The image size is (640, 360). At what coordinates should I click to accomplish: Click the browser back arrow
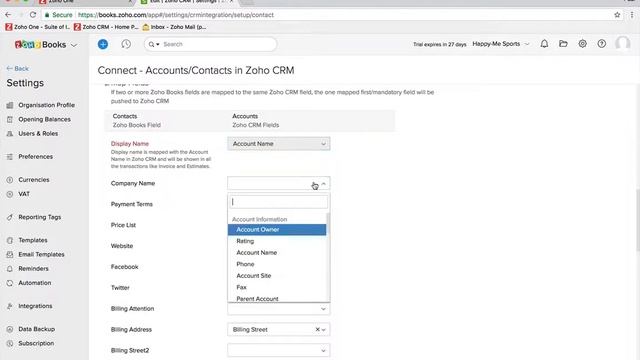[x=8, y=15]
